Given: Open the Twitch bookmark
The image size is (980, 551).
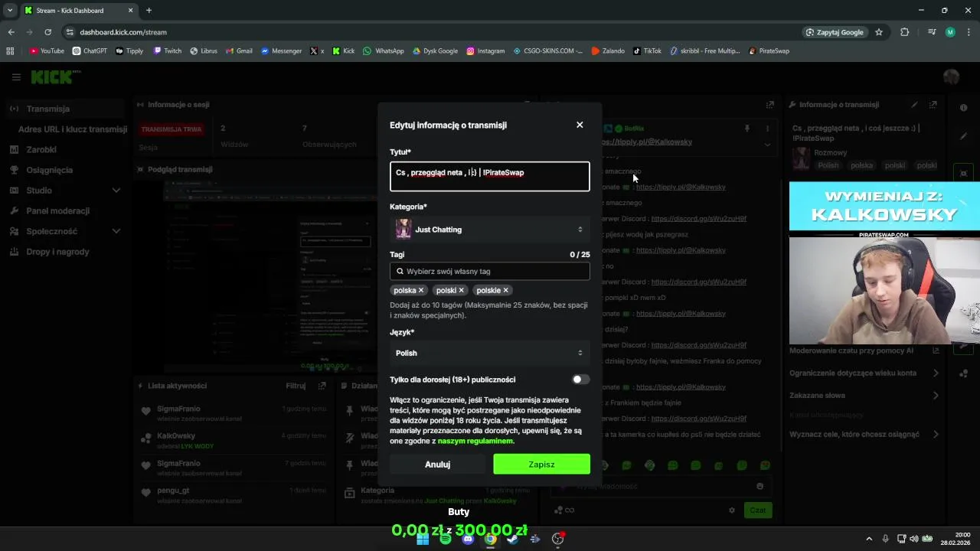Looking at the screenshot, I should [x=168, y=51].
